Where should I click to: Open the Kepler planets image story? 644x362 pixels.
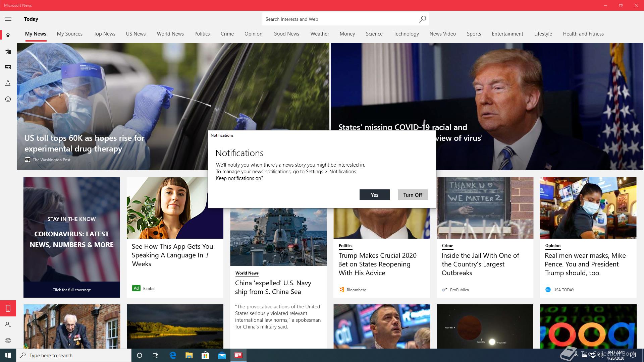pyautogui.click(x=485, y=326)
